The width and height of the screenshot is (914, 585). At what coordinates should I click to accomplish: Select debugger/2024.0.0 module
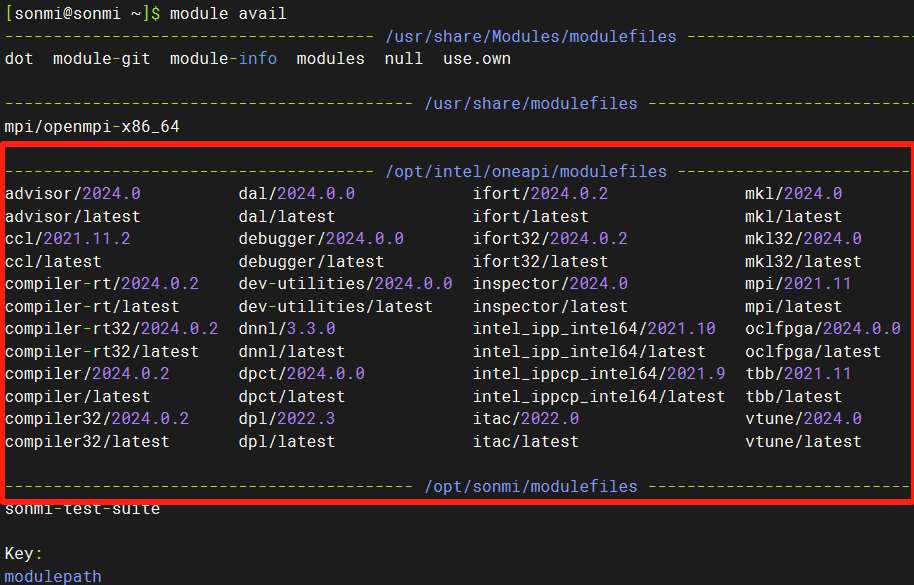321,239
